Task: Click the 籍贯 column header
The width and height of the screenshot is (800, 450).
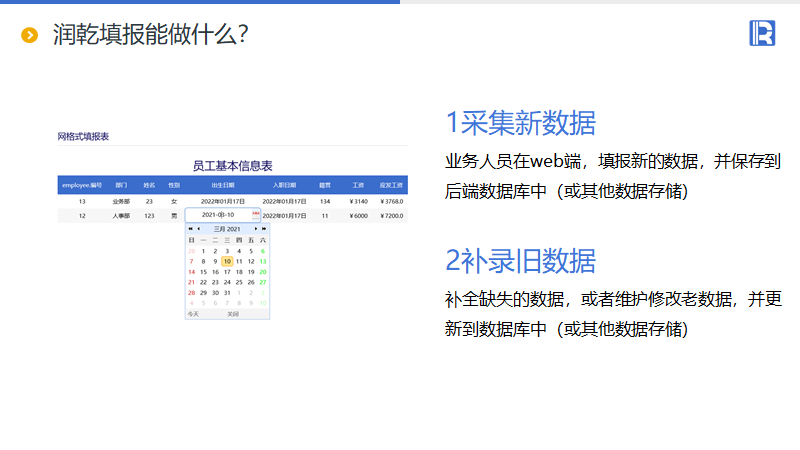Action: 324,185
